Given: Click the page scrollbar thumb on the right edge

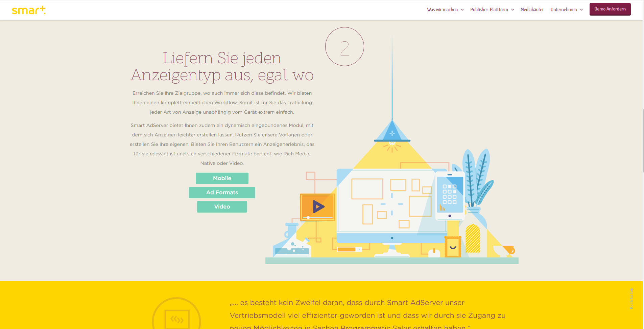Looking at the screenshot, I should 643,140.
